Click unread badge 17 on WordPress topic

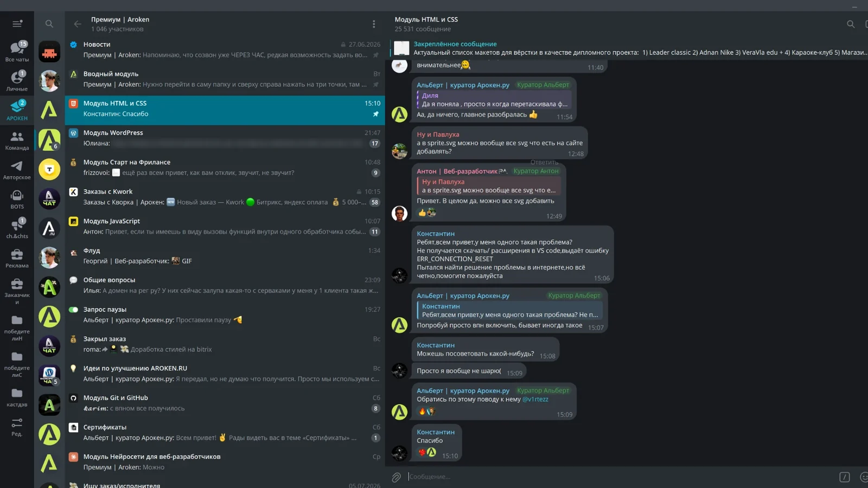click(x=374, y=144)
